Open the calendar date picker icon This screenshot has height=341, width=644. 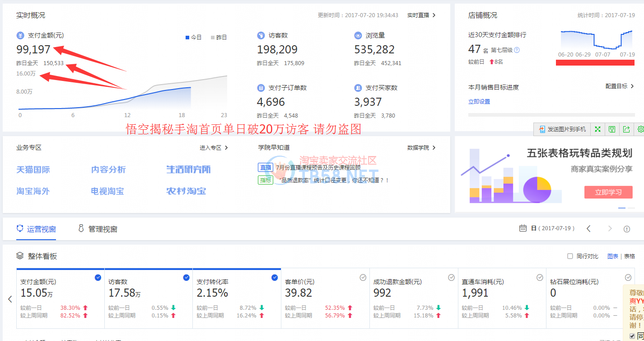click(x=523, y=228)
